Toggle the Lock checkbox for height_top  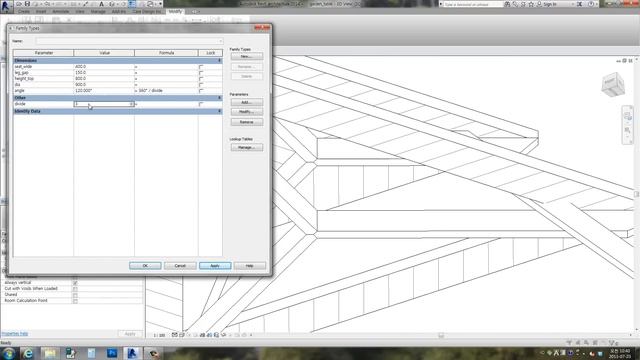tap(201, 79)
